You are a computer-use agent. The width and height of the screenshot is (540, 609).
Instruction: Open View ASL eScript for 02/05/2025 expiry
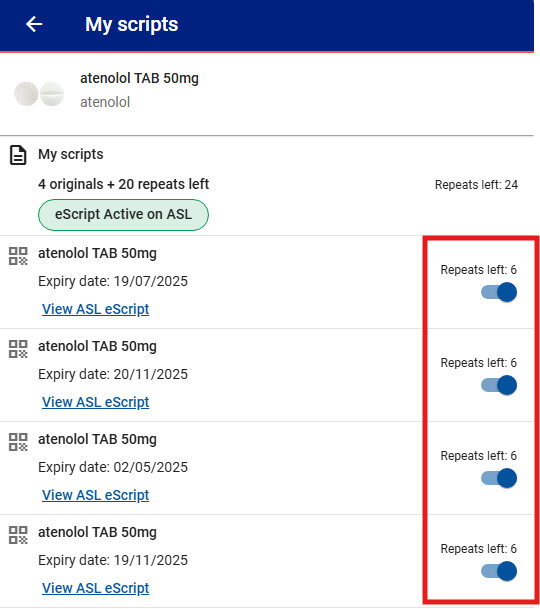(x=96, y=495)
